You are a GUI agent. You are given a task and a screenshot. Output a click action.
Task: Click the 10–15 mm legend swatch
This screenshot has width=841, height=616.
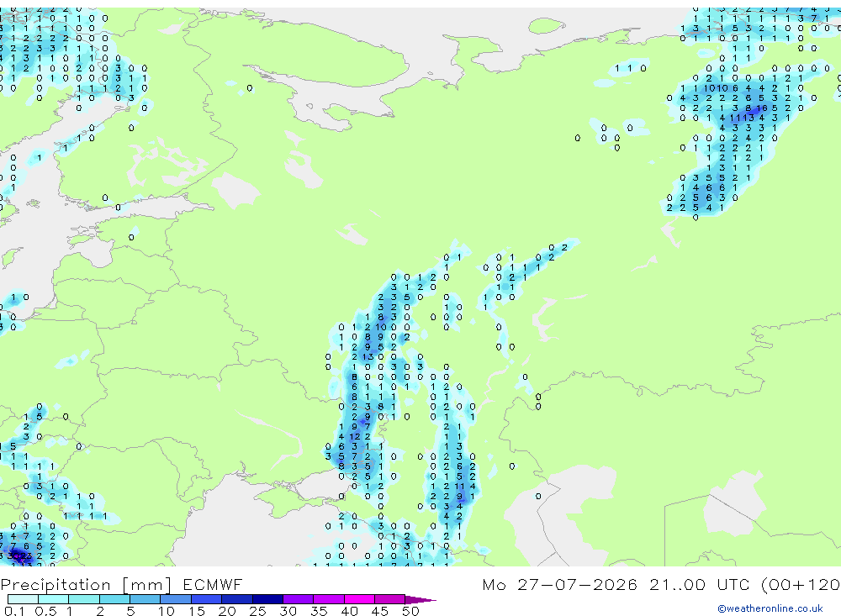click(x=176, y=599)
